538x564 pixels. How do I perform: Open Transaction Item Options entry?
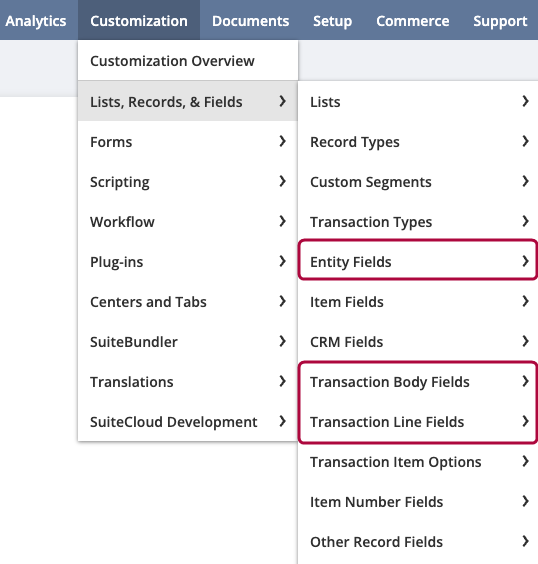(418, 462)
